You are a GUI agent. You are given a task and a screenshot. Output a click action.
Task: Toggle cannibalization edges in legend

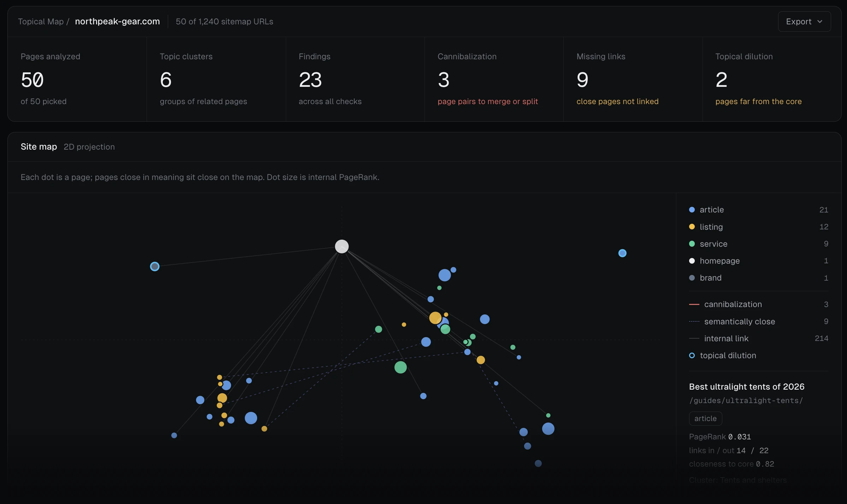pos(758,304)
